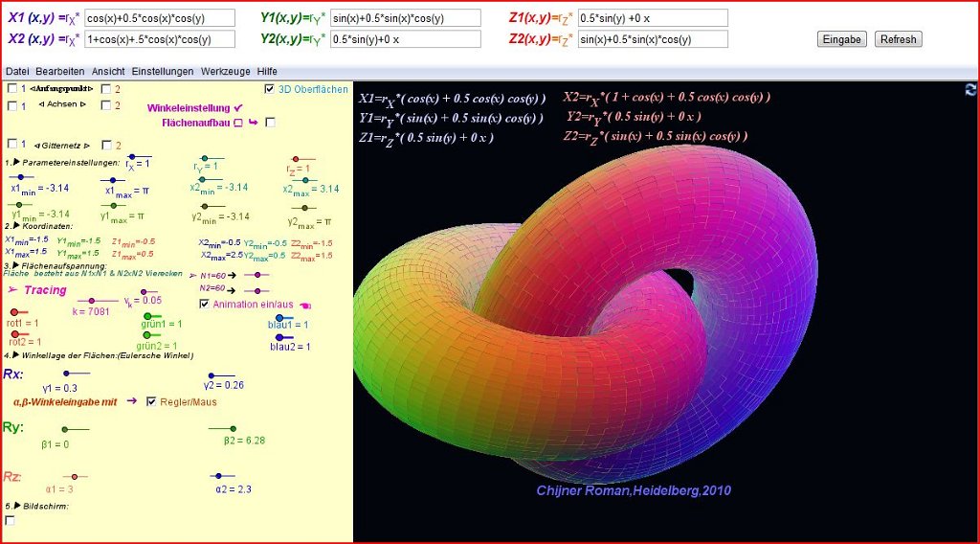Open the Werkzeuge menu

pyautogui.click(x=225, y=72)
